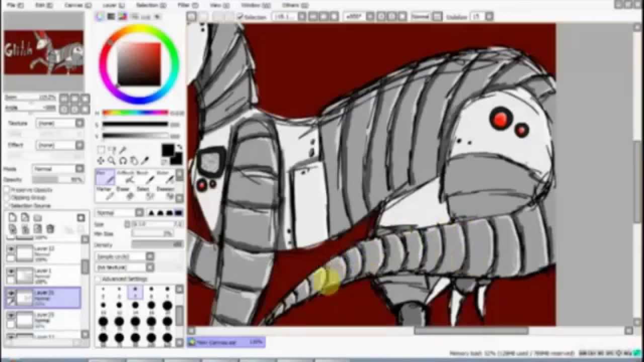Open the Edit menu
Viewport: 644px width, 362px height.
click(x=44, y=5)
